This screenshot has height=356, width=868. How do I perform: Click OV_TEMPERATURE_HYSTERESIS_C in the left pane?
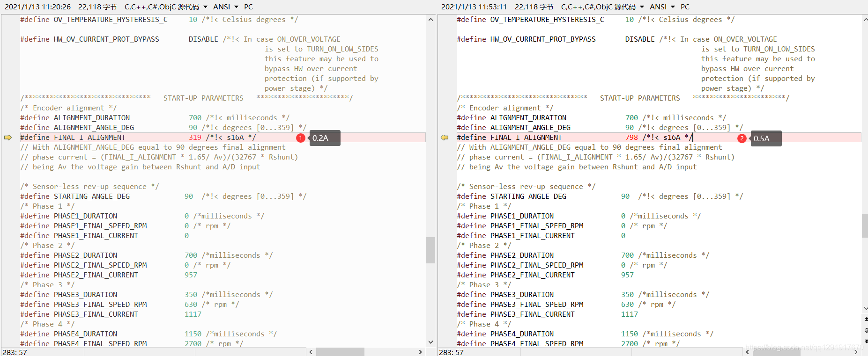(111, 20)
